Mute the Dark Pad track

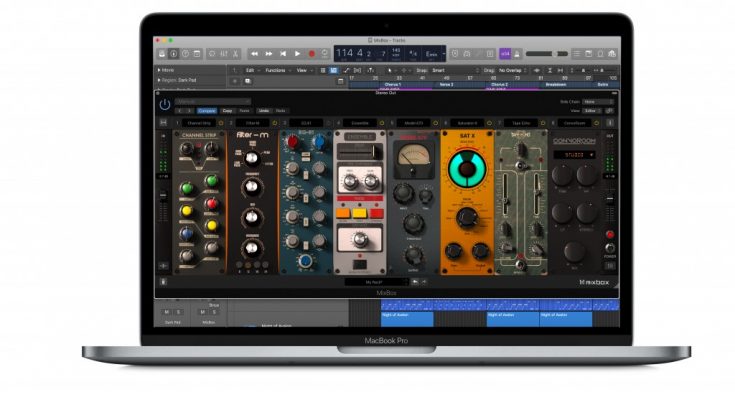(x=166, y=312)
